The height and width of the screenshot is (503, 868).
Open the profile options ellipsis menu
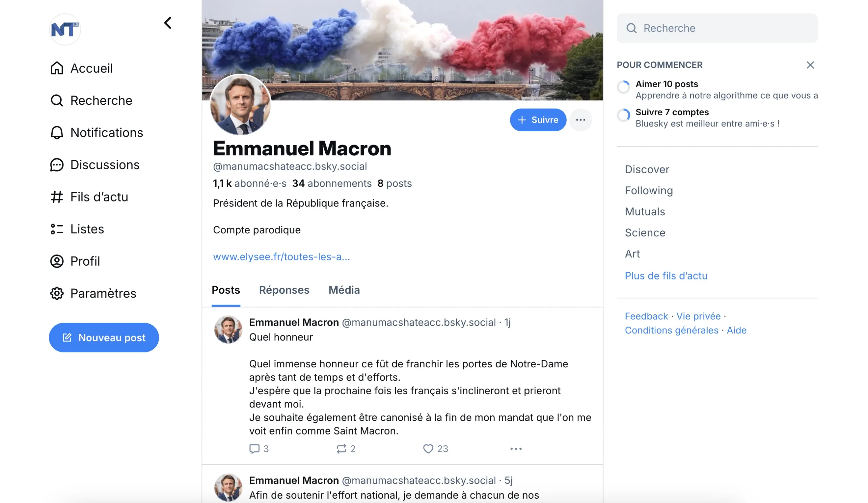tap(581, 119)
